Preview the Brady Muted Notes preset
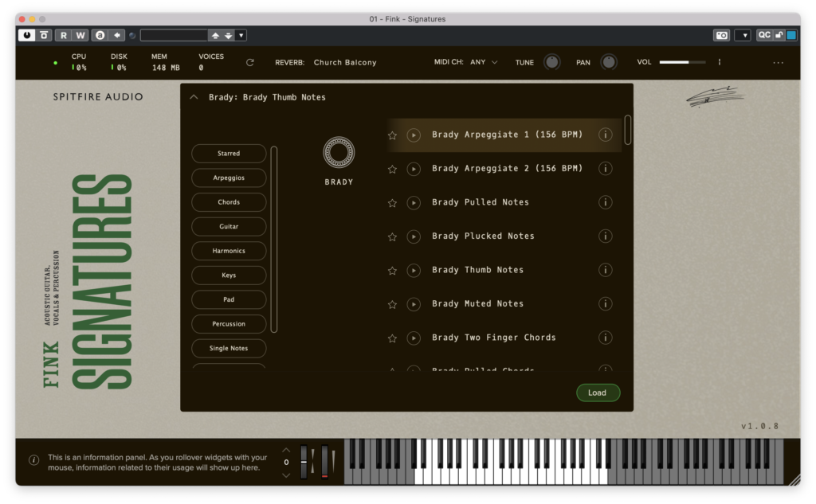The image size is (816, 504). [x=414, y=304]
